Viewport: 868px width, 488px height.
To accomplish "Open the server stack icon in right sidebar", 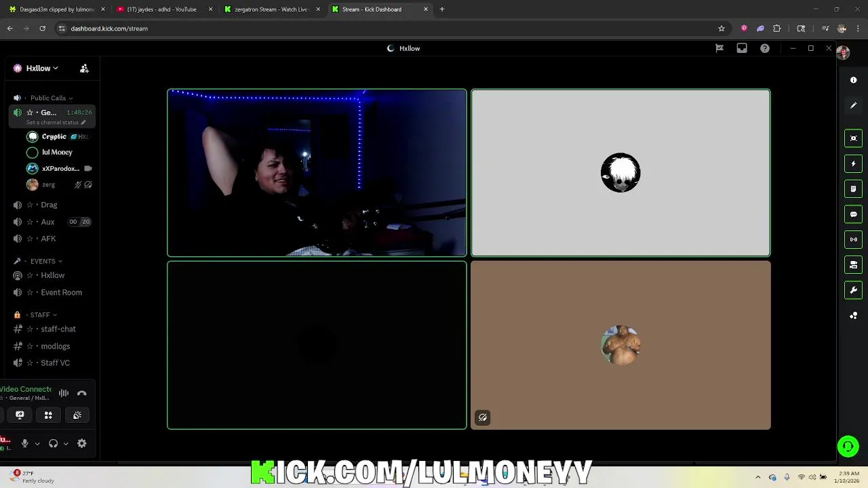I will pos(853,265).
